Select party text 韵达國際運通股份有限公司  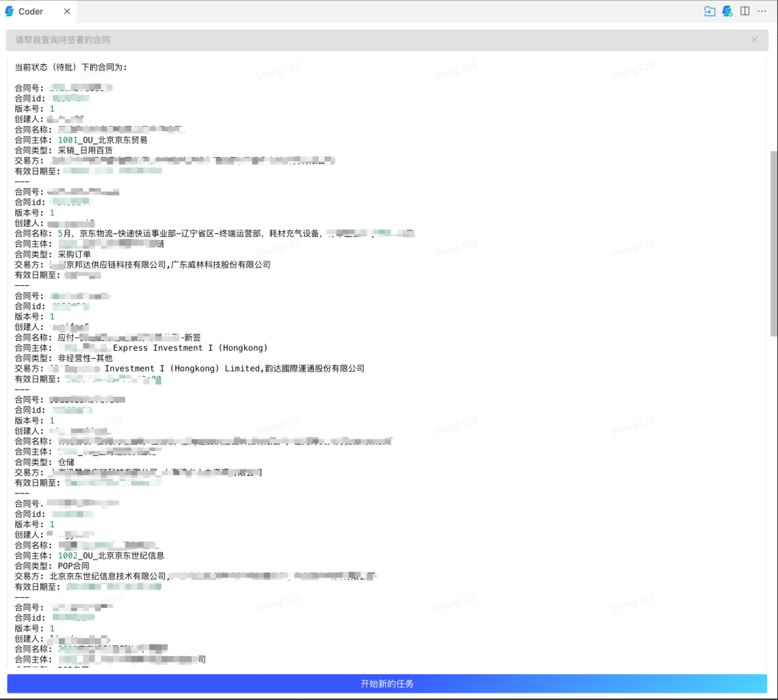click(x=315, y=368)
